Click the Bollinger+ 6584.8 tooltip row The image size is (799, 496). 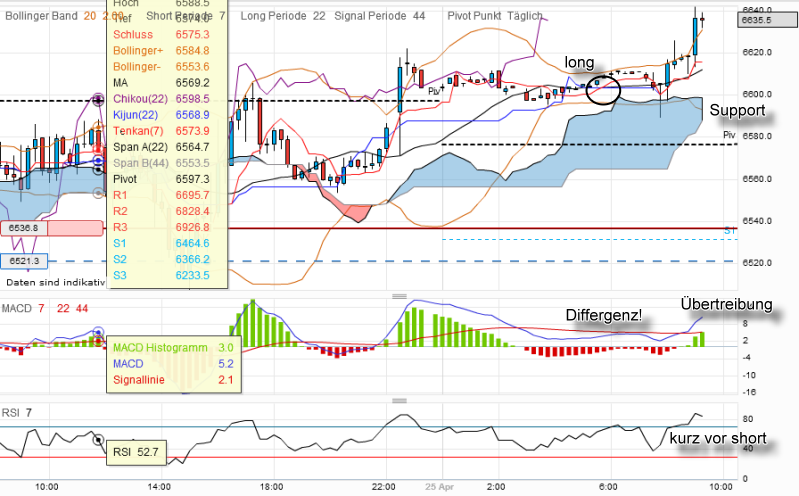[161, 50]
